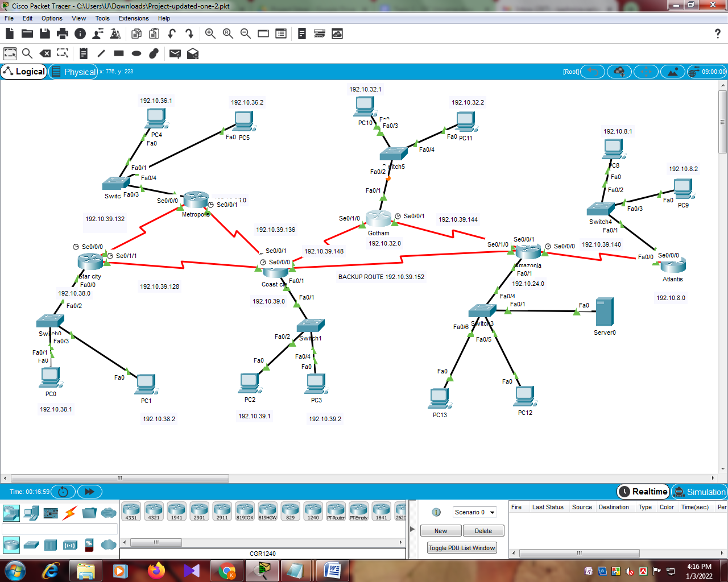Click the Fast Forward Time control
The width and height of the screenshot is (728, 582).
90,492
